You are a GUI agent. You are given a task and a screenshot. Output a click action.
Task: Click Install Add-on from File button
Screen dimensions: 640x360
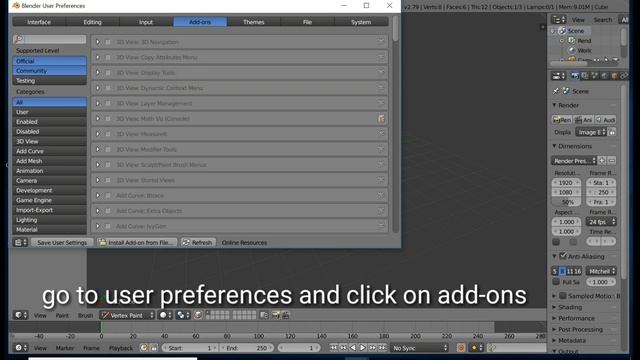pyautogui.click(x=138, y=242)
